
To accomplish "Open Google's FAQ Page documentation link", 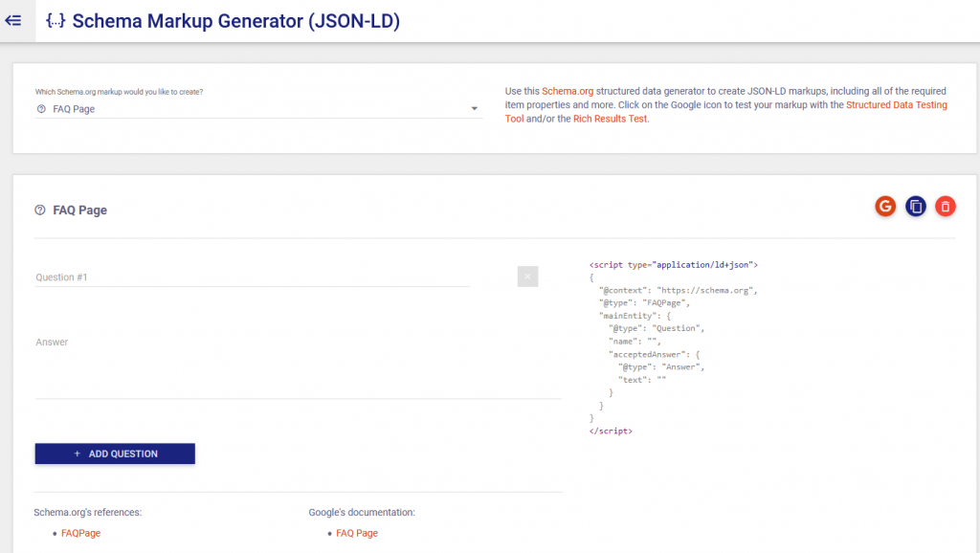I will (357, 533).
